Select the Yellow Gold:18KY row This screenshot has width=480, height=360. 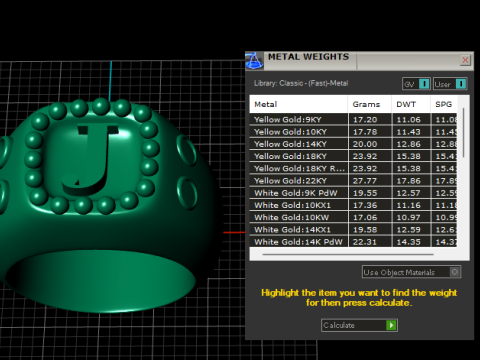(353, 156)
